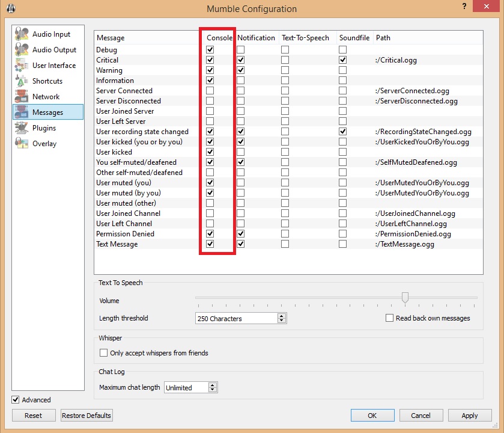Confirm settings with OK button
The height and width of the screenshot is (433, 504).
pos(372,416)
